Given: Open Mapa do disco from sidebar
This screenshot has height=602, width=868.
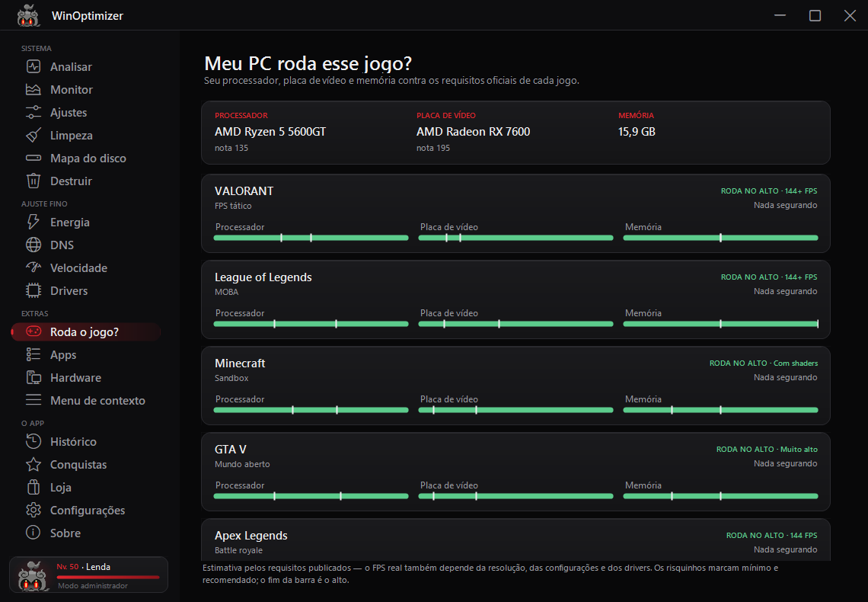Looking at the screenshot, I should click(x=86, y=158).
